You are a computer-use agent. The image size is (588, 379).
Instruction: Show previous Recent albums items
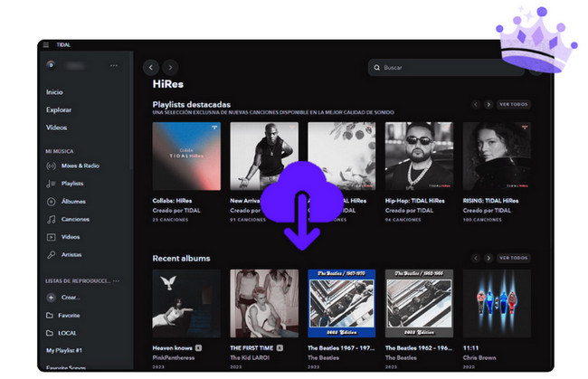click(x=476, y=258)
